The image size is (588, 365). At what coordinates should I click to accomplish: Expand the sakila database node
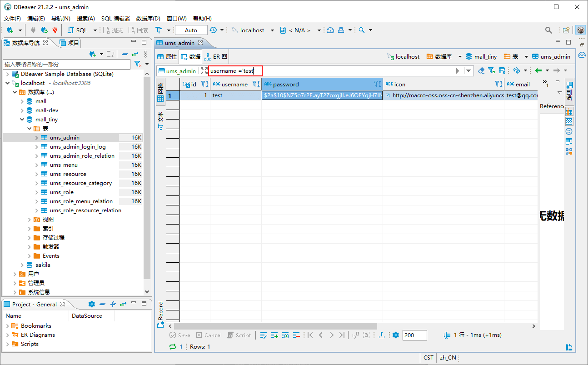tap(22, 265)
